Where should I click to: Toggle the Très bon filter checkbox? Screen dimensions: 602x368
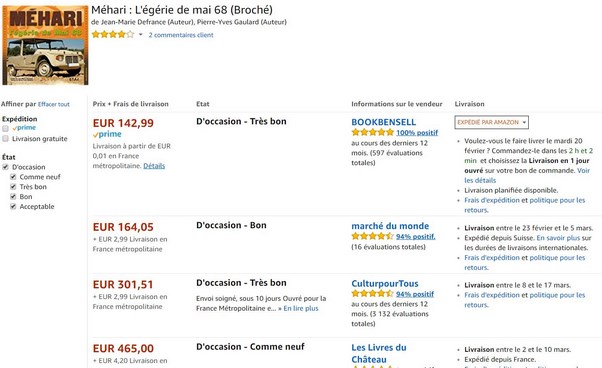pos(13,187)
